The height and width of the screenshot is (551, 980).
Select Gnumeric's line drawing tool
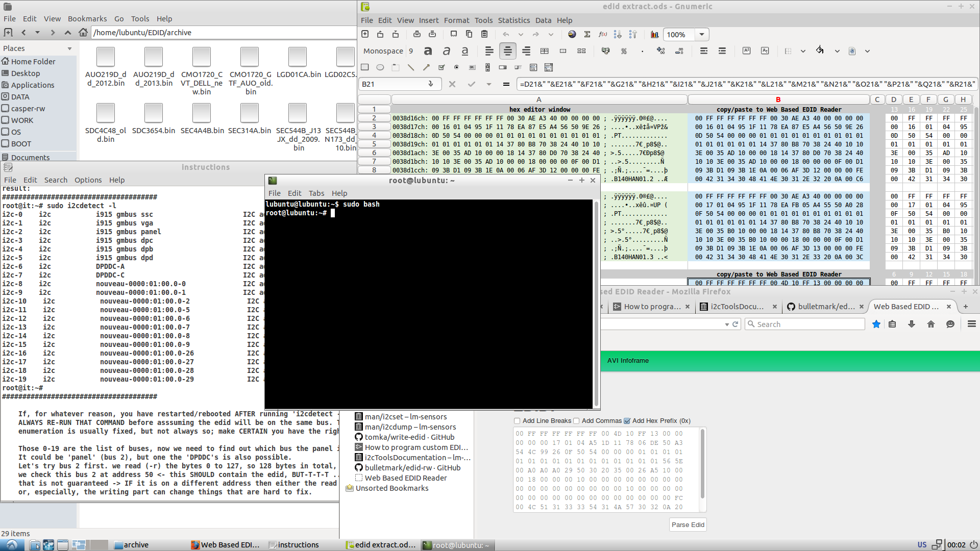(x=411, y=67)
